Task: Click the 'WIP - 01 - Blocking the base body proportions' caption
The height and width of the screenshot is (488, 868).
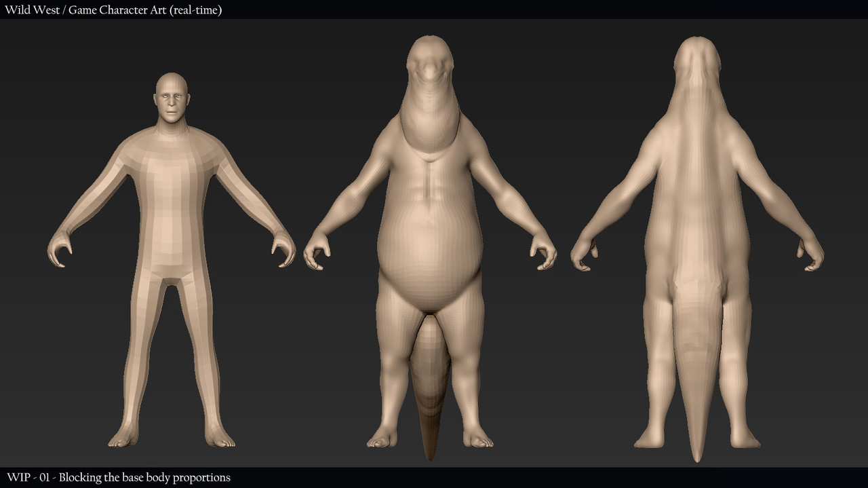Action: tap(119, 477)
